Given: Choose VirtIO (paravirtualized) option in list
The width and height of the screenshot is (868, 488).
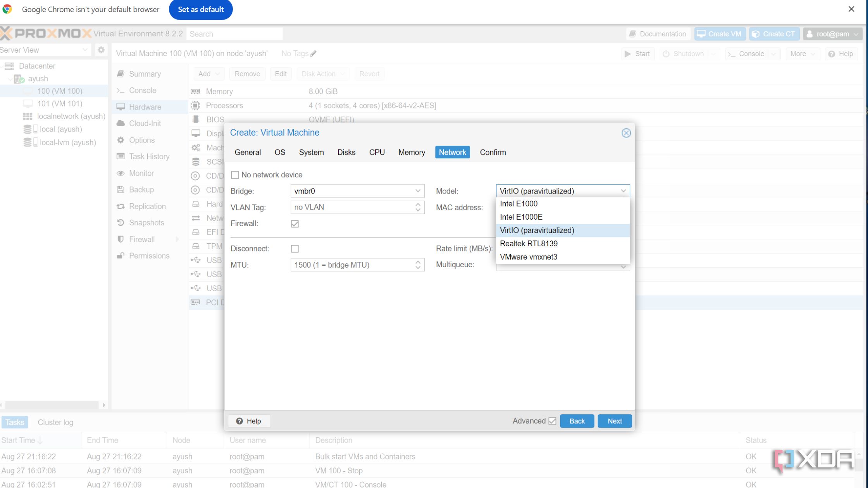Looking at the screenshot, I should 563,230.
